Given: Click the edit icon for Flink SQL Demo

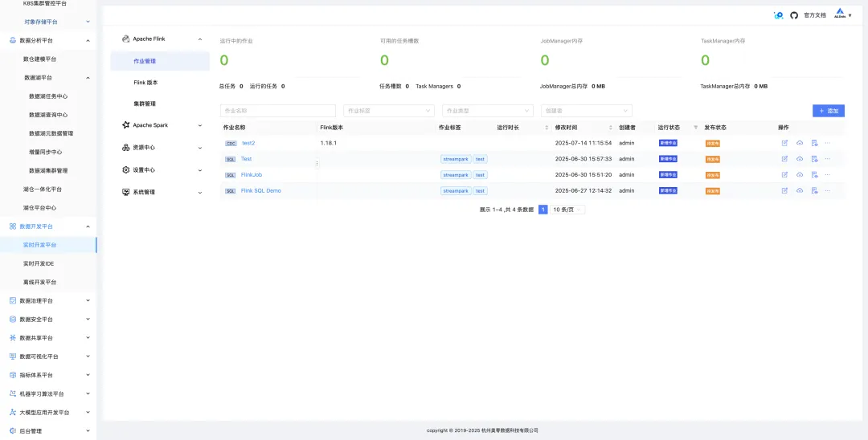Looking at the screenshot, I should (x=784, y=191).
